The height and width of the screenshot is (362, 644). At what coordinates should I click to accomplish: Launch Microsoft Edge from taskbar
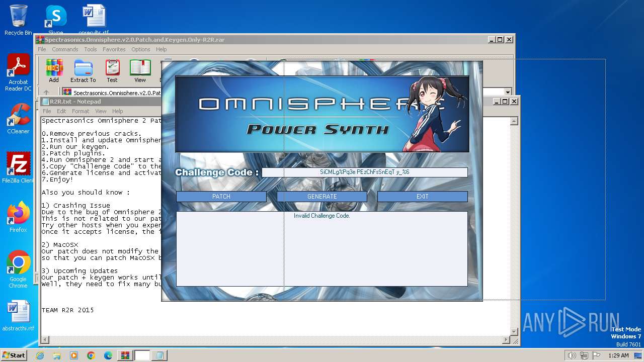pyautogui.click(x=108, y=355)
